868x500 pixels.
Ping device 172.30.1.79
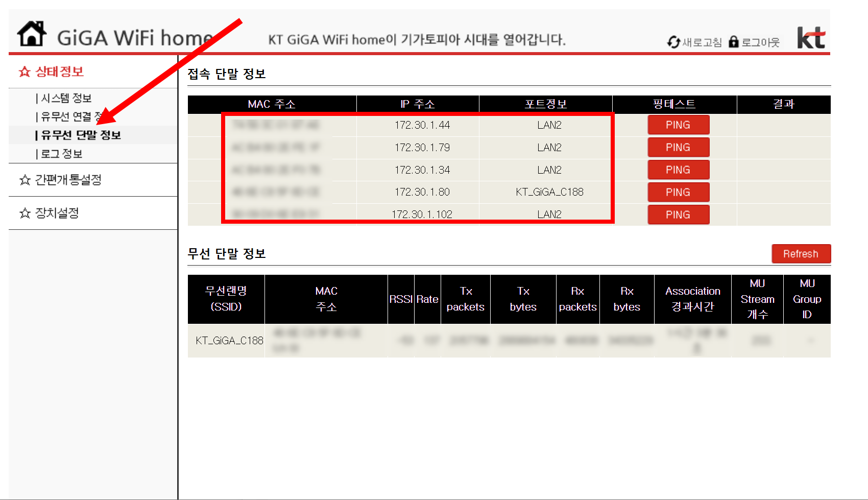[x=678, y=148]
